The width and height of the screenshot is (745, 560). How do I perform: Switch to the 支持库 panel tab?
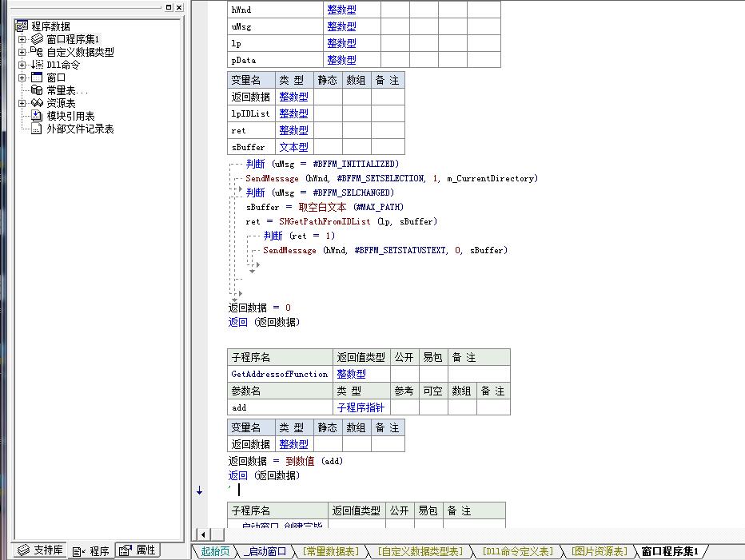point(40,550)
